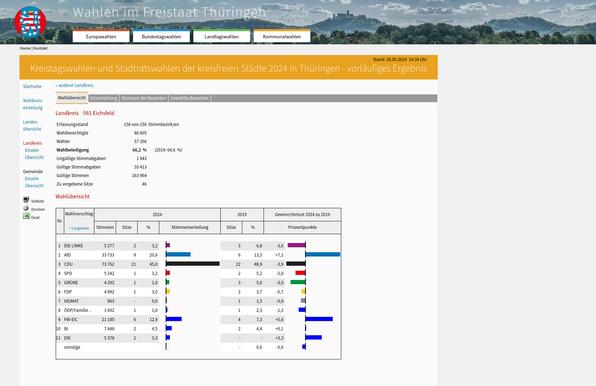Click the FDP party row name
Viewport: 596px width, 386px height.
point(68,292)
